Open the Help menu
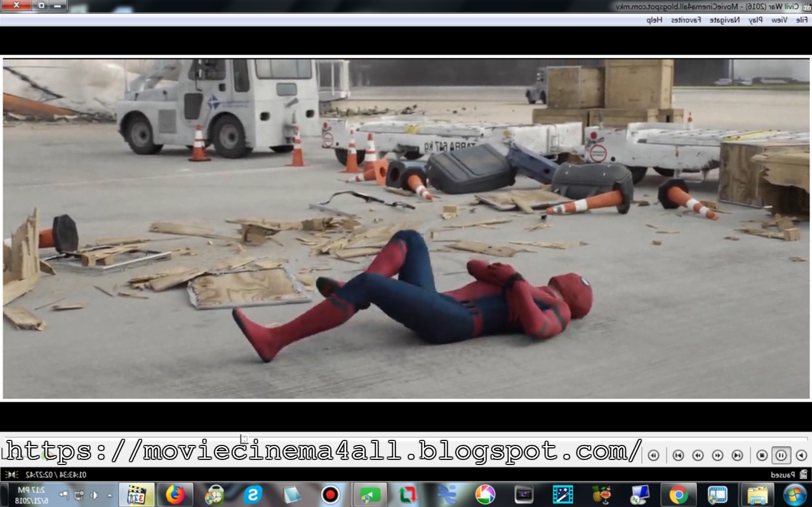The image size is (812, 507). click(655, 20)
